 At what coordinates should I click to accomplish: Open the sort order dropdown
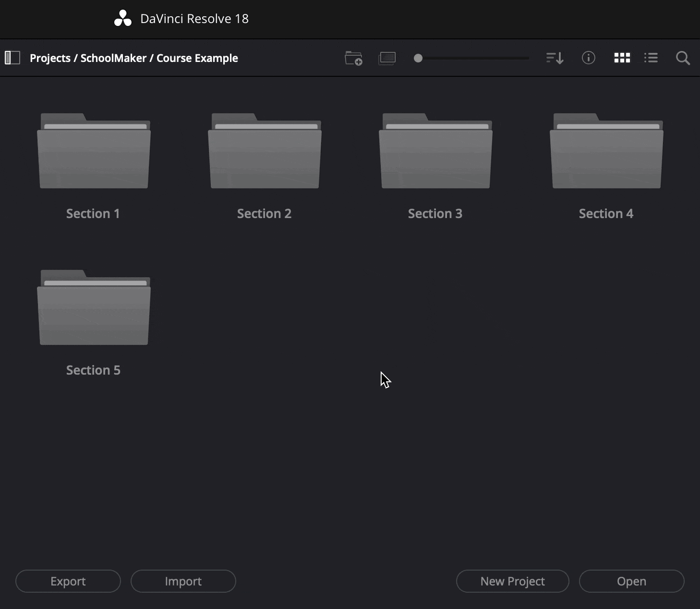pyautogui.click(x=555, y=58)
